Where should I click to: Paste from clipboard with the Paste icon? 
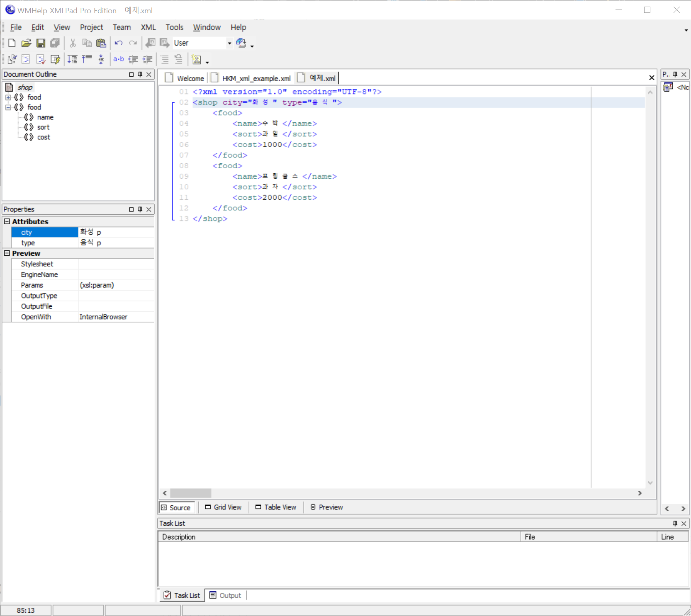pyautogui.click(x=101, y=43)
